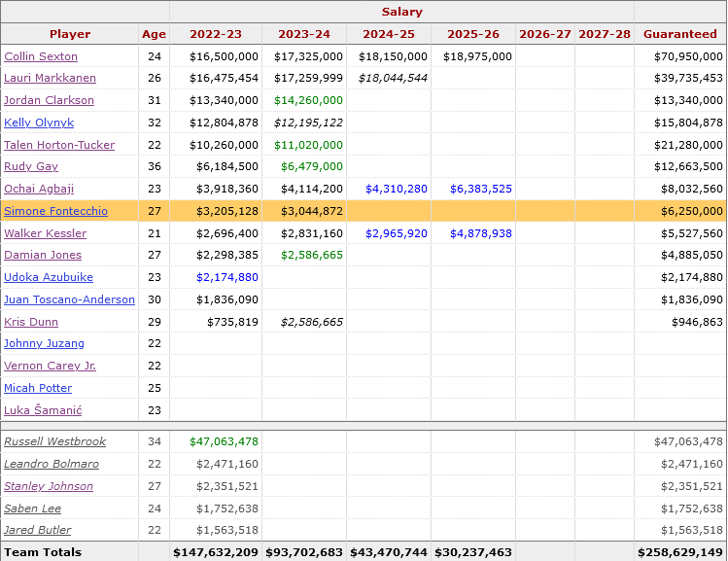
Task: Open the Walker Kessler link
Action: [46, 233]
